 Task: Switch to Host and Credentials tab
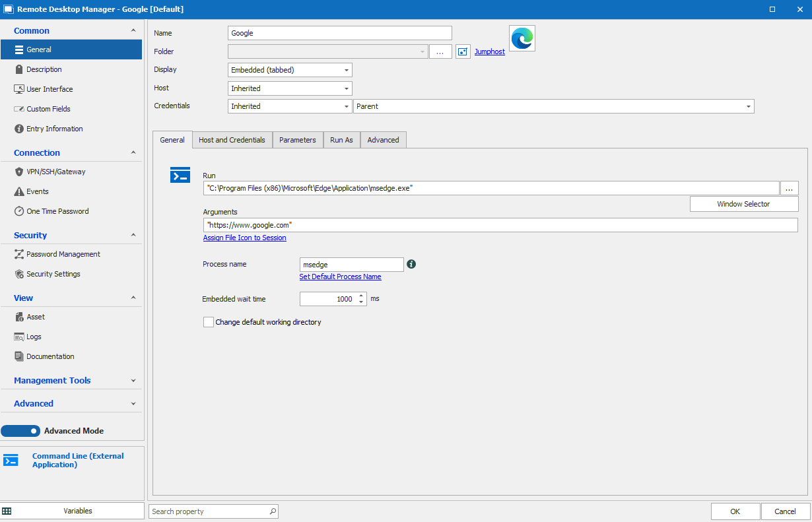point(232,140)
